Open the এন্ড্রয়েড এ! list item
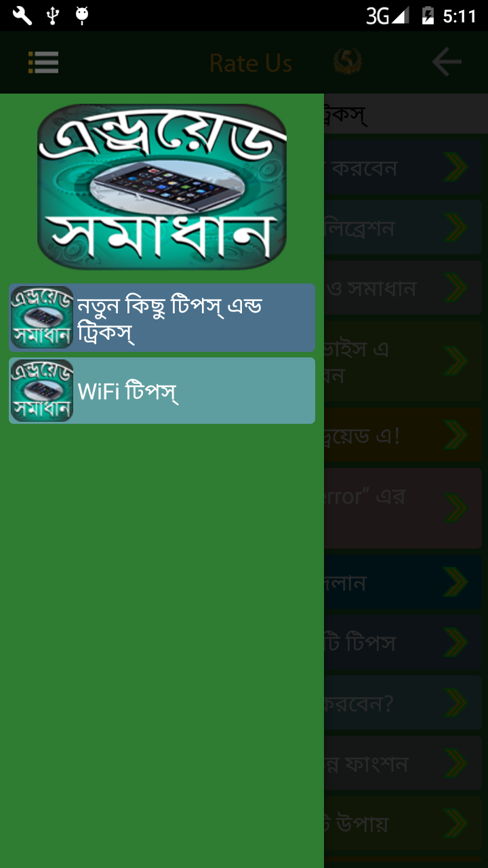The width and height of the screenshot is (488, 868). pos(403,435)
